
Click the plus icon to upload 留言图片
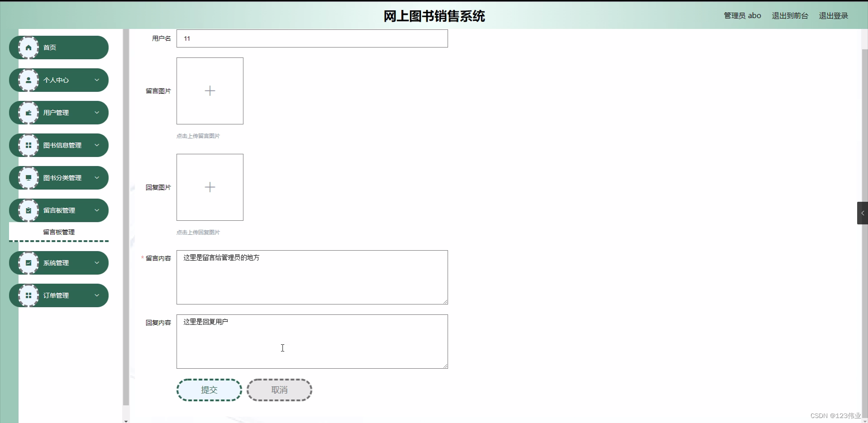pos(209,90)
